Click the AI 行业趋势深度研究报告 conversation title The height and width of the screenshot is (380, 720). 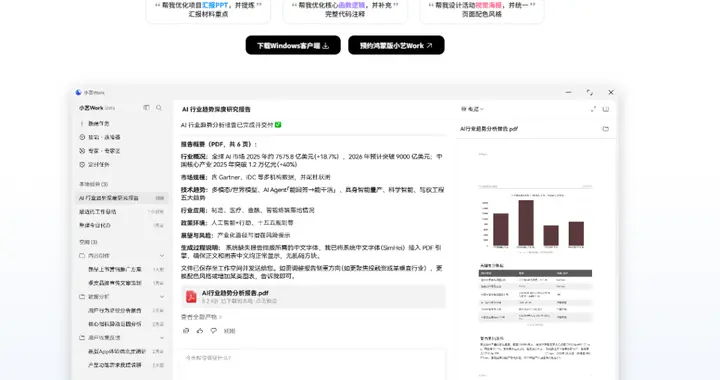pos(216,109)
